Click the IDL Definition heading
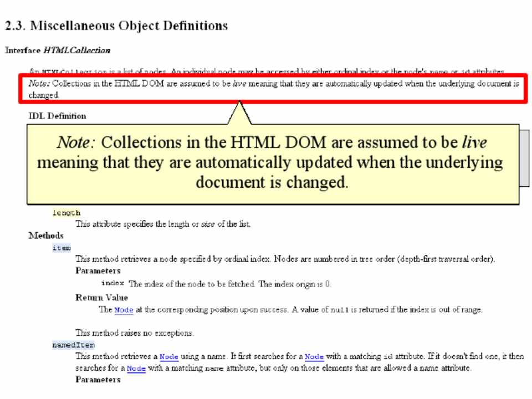 point(57,116)
